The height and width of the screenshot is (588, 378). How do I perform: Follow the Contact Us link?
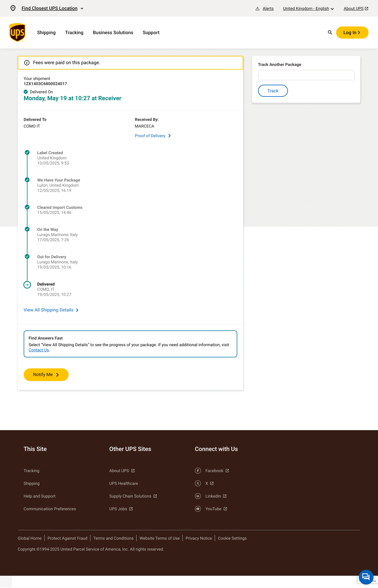point(39,350)
